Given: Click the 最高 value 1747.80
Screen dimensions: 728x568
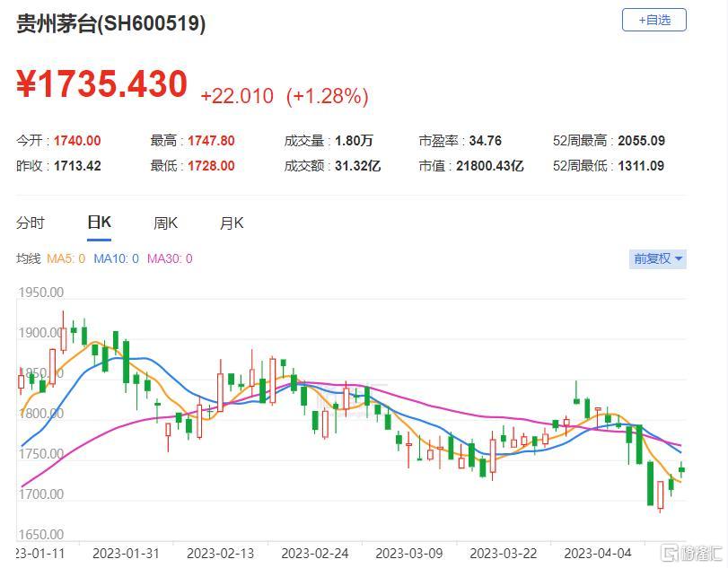Looking at the screenshot, I should point(211,141).
